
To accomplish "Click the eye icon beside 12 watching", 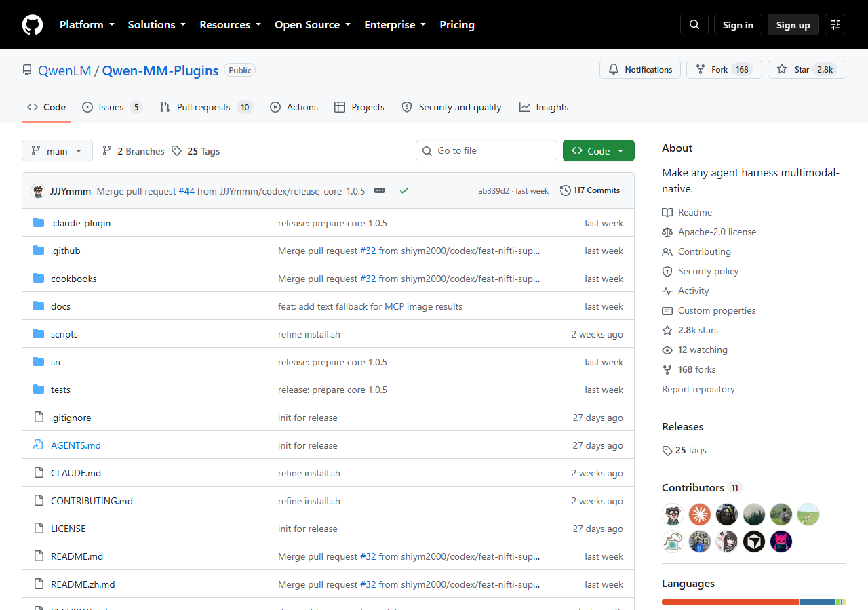I will tap(667, 350).
